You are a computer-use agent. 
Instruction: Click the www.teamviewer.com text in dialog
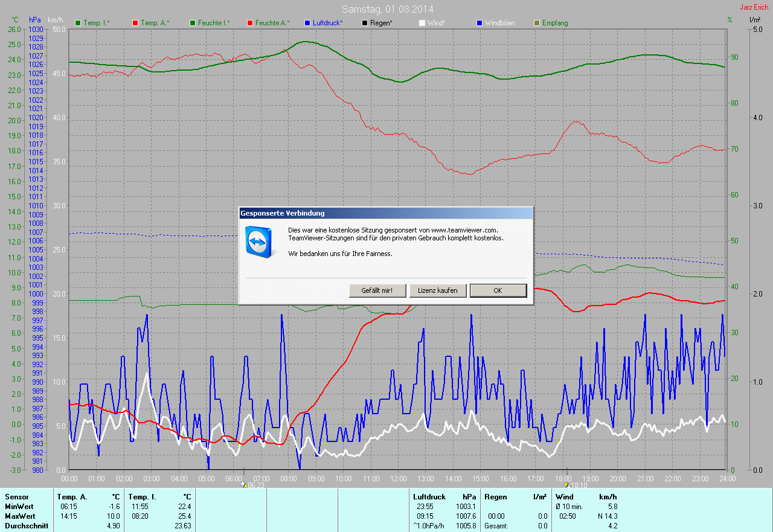pos(464,230)
